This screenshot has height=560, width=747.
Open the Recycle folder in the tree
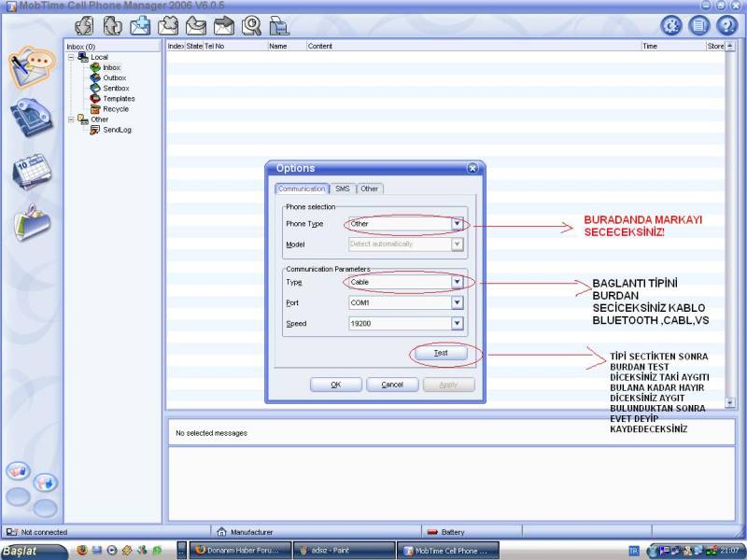pos(116,109)
